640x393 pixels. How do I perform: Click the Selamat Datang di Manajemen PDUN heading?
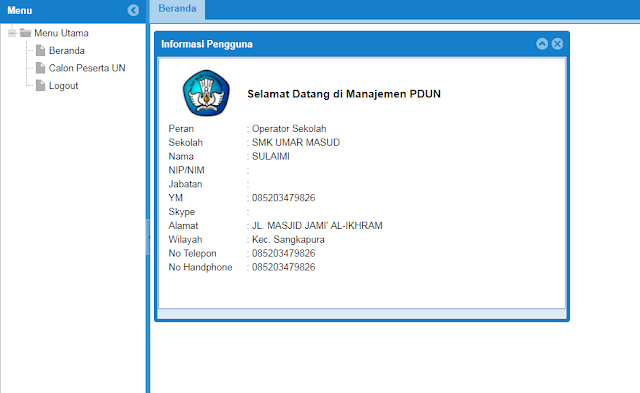(x=344, y=94)
